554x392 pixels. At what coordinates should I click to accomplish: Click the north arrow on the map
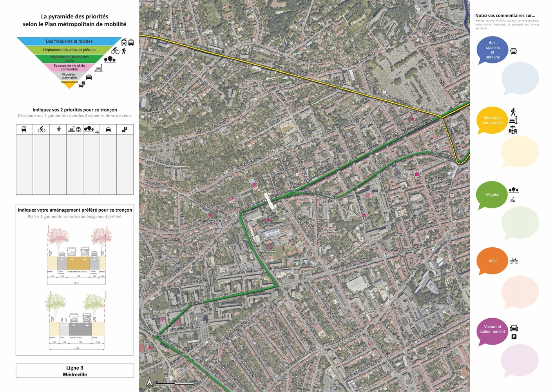(149, 383)
